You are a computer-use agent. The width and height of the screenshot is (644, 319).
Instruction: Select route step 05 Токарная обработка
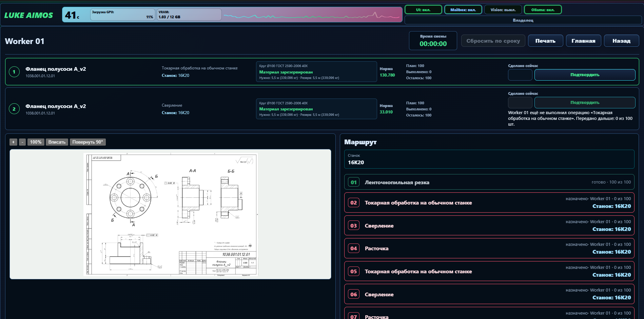click(x=489, y=271)
